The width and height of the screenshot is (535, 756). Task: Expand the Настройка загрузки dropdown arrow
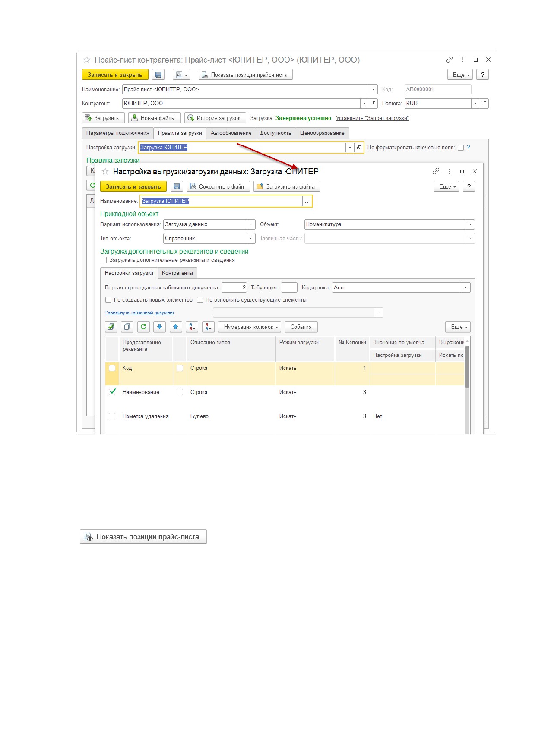(x=350, y=148)
